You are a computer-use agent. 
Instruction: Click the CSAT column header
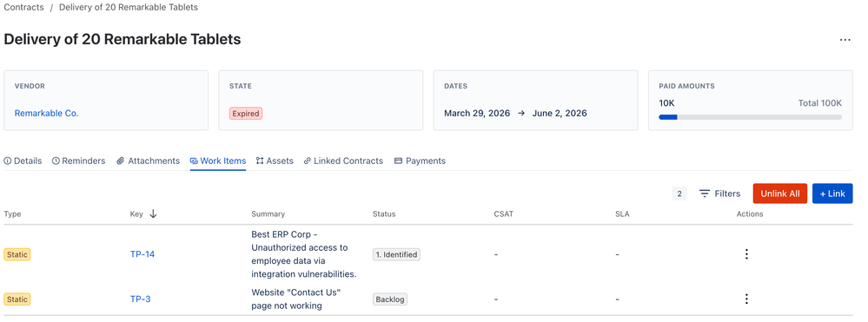(504, 214)
